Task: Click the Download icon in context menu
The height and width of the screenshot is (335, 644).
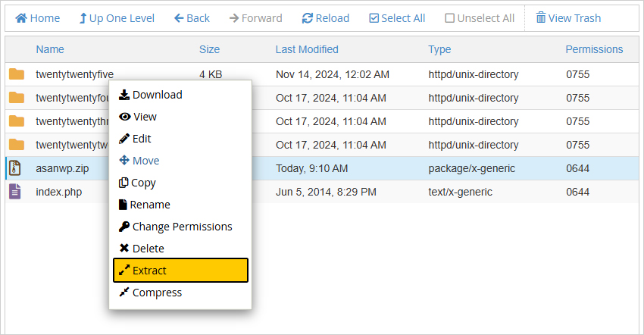Action: (x=124, y=95)
